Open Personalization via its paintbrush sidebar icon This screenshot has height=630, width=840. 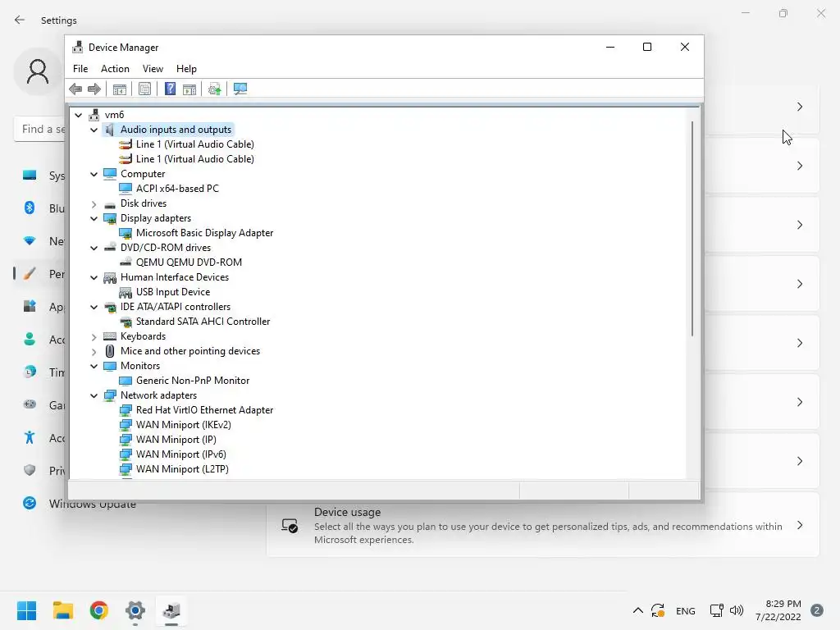point(30,274)
